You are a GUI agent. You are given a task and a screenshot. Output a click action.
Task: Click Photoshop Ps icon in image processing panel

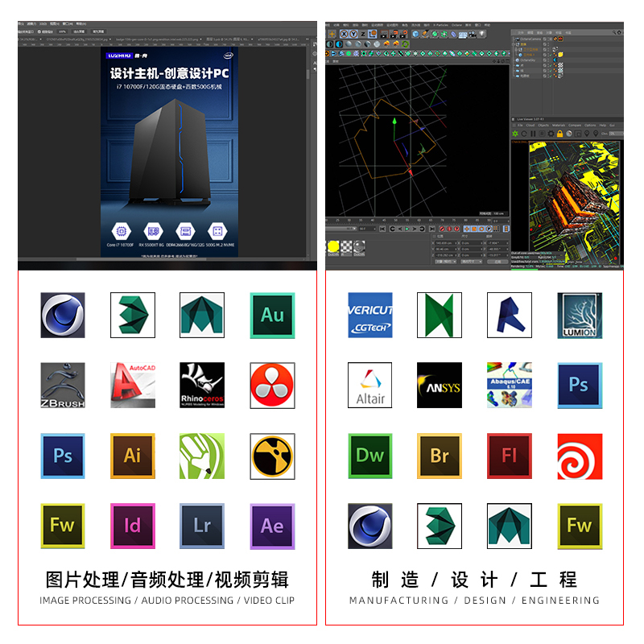coord(63,456)
